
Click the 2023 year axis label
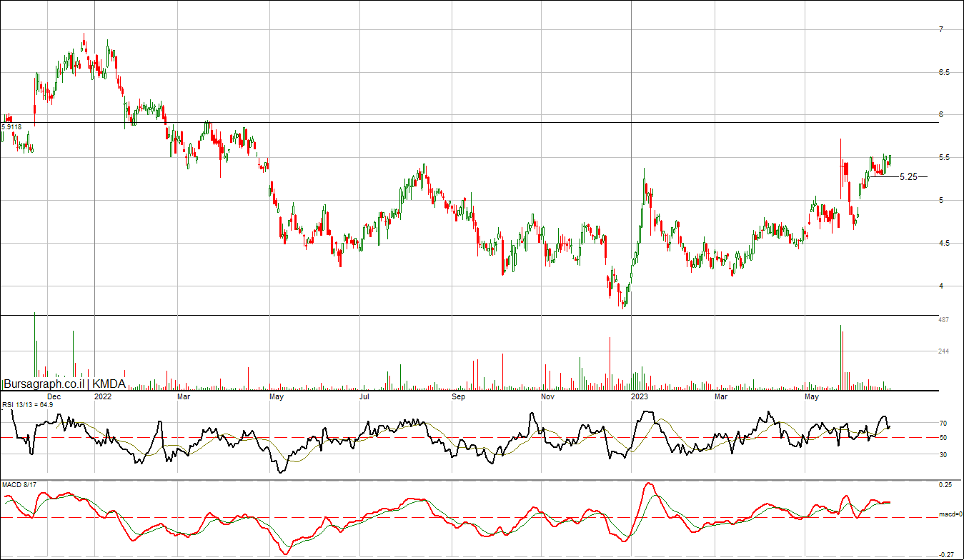point(638,396)
